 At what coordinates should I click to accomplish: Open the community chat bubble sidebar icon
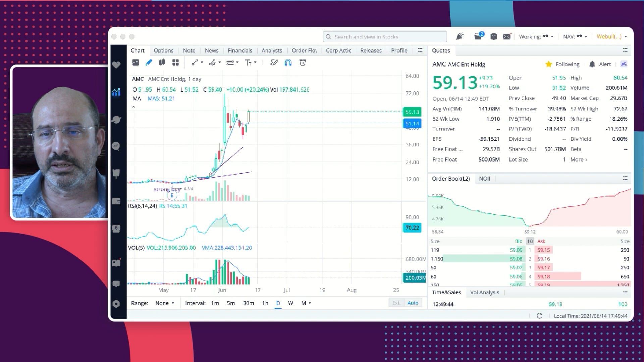click(x=116, y=284)
